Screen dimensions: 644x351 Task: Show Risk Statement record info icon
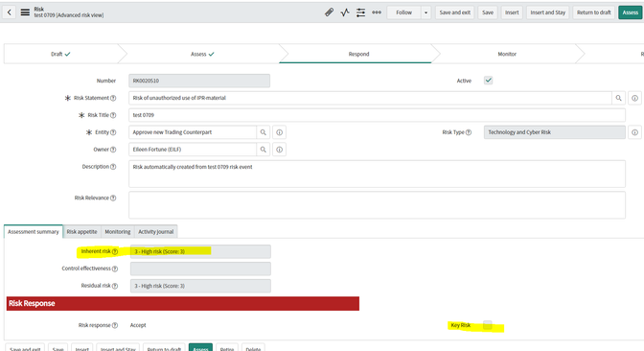tap(634, 98)
